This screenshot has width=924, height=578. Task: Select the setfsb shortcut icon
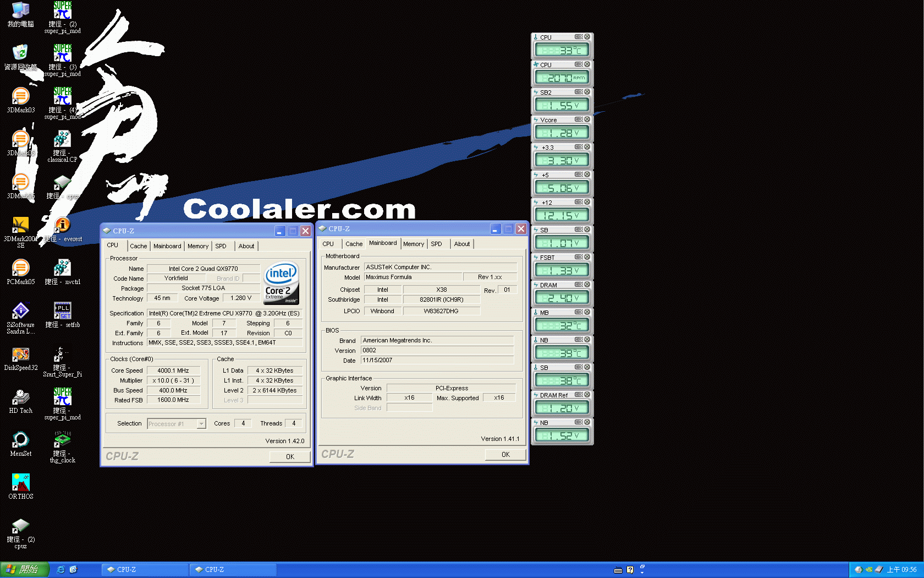pyautogui.click(x=63, y=315)
